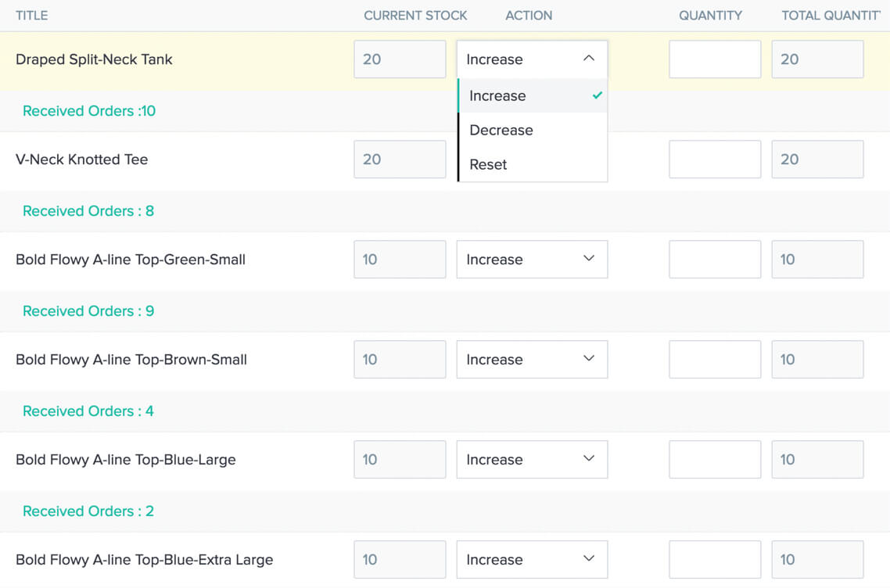Open action dropdown for Bold Flowy Blue-Large
Viewport: 890px width, 588px height.
pos(532,460)
